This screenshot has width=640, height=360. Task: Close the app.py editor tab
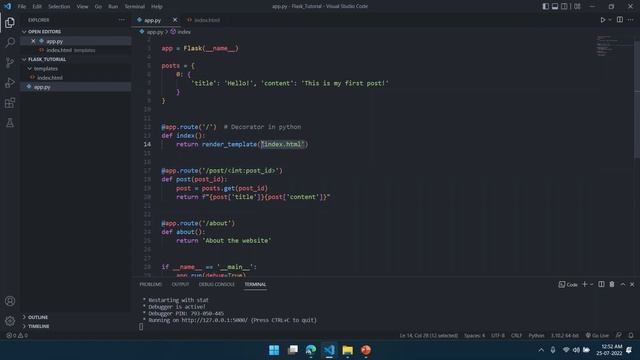coord(175,20)
